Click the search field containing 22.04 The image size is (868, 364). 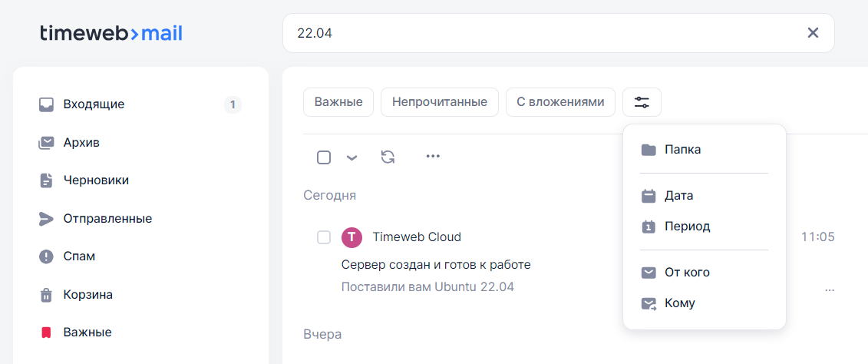tap(537, 33)
